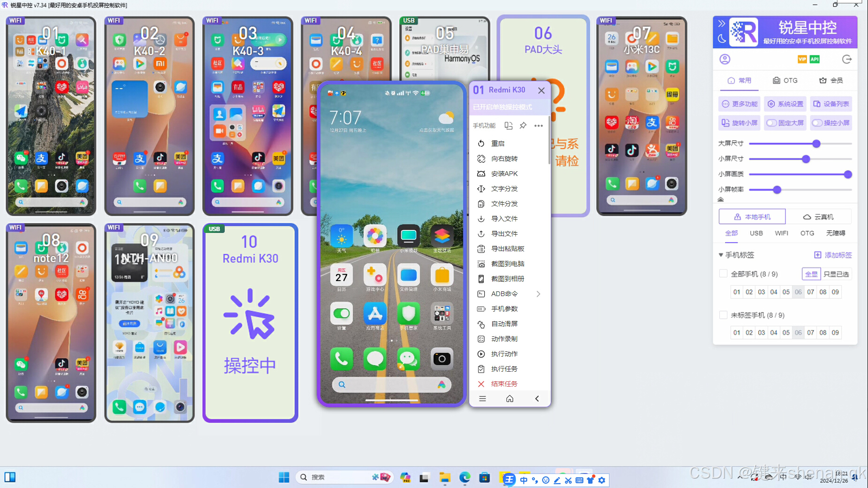Image resolution: width=868 pixels, height=488 pixels.
Task: Select the 本地手机 local phone button
Action: pos(752,217)
